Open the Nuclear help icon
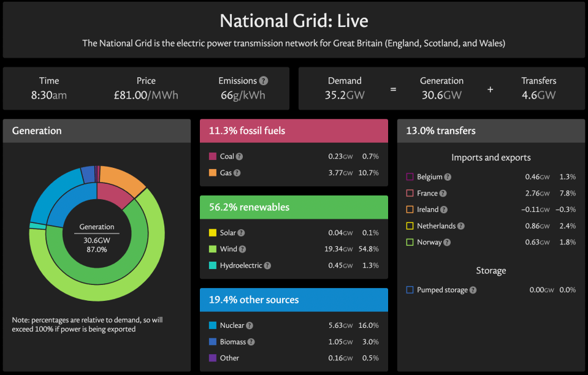This screenshot has height=375, width=588. tap(250, 325)
